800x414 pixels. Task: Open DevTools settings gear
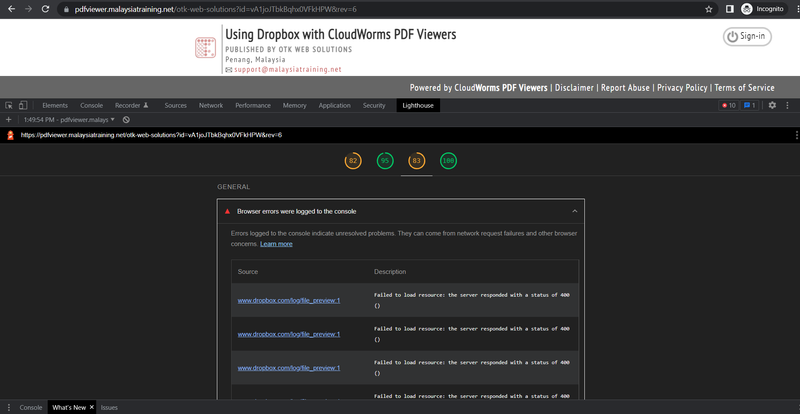[x=771, y=105]
